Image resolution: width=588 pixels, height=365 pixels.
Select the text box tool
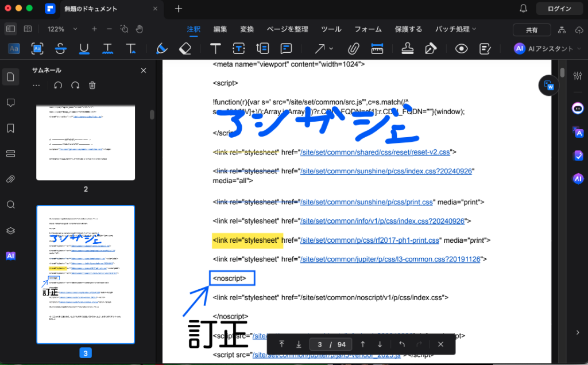pyautogui.click(x=238, y=49)
